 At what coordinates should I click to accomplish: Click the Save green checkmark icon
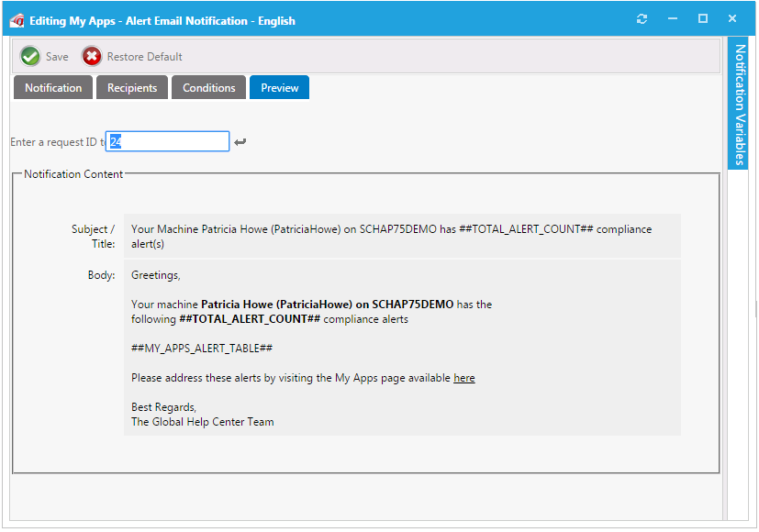29,56
